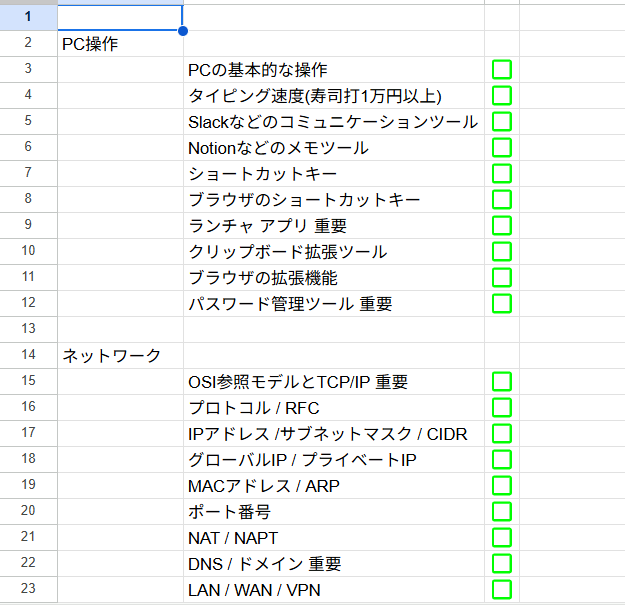
Task: Select the ネットワーク heading cell
Action: 120,355
